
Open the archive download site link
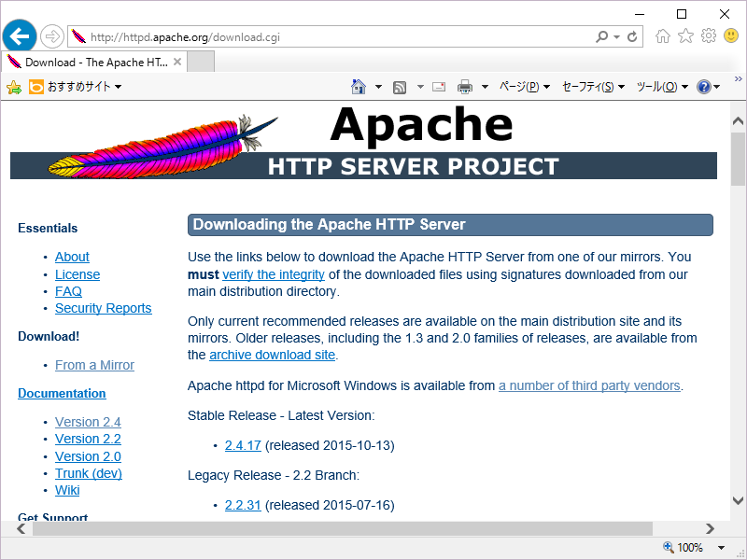click(x=272, y=355)
